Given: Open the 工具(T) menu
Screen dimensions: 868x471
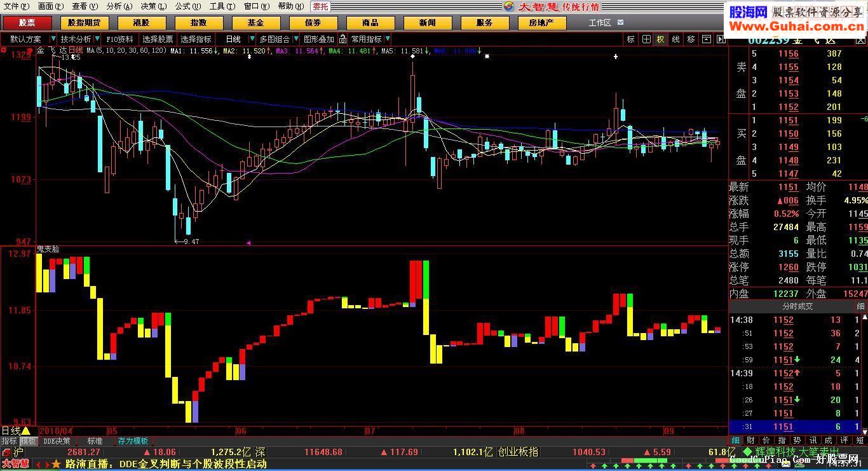Looking at the screenshot, I should [x=222, y=6].
